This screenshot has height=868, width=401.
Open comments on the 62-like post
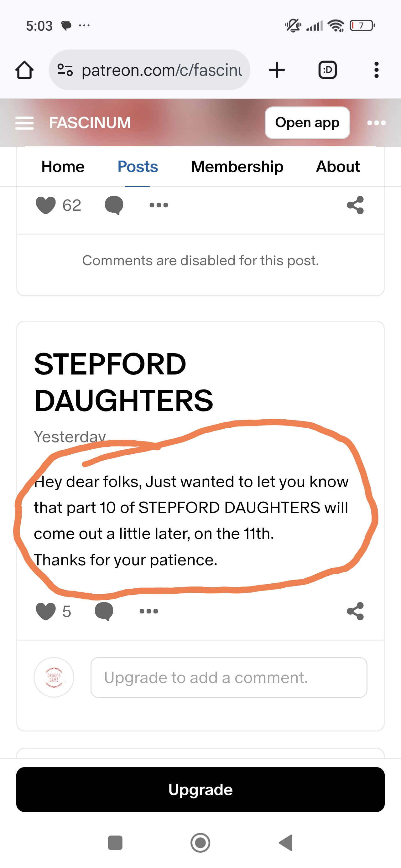tap(114, 205)
